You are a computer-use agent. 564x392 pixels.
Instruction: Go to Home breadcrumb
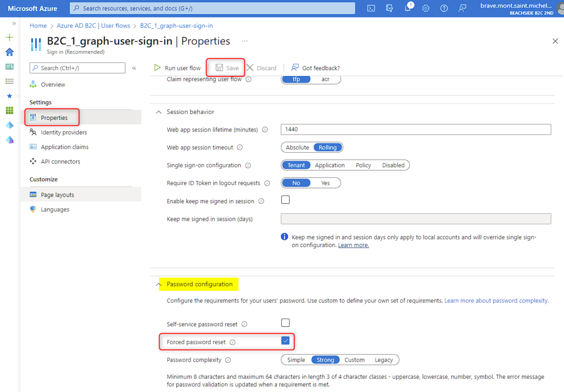pyautogui.click(x=38, y=26)
